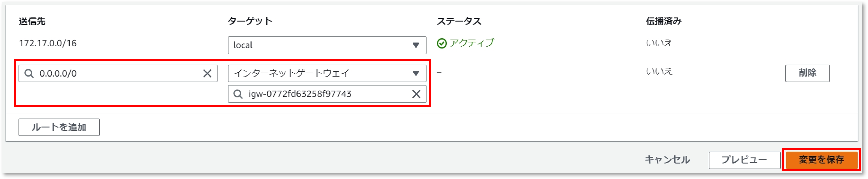Click the 送信先 column header

click(x=32, y=21)
